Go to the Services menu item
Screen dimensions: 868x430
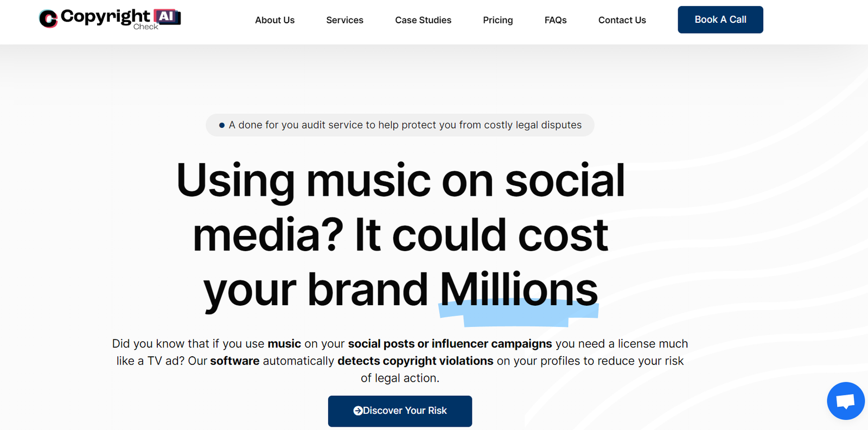pyautogui.click(x=344, y=20)
